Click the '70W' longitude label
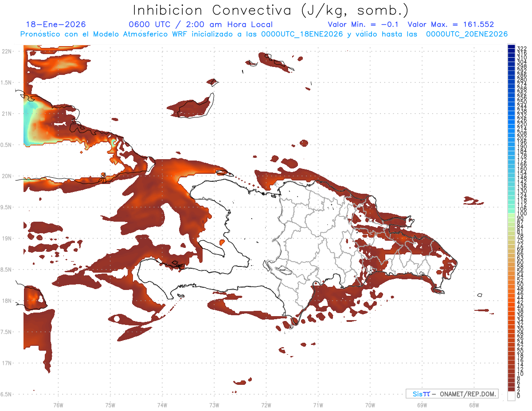 coord(370,405)
